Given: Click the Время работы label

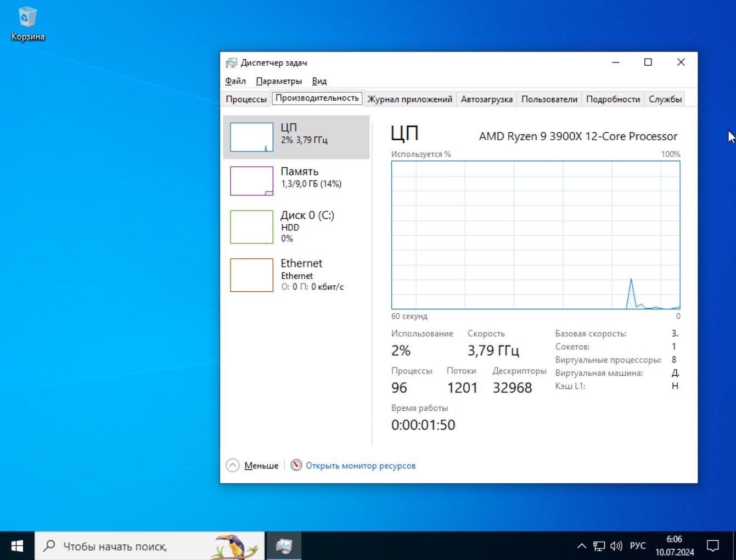Looking at the screenshot, I should coord(419,408).
